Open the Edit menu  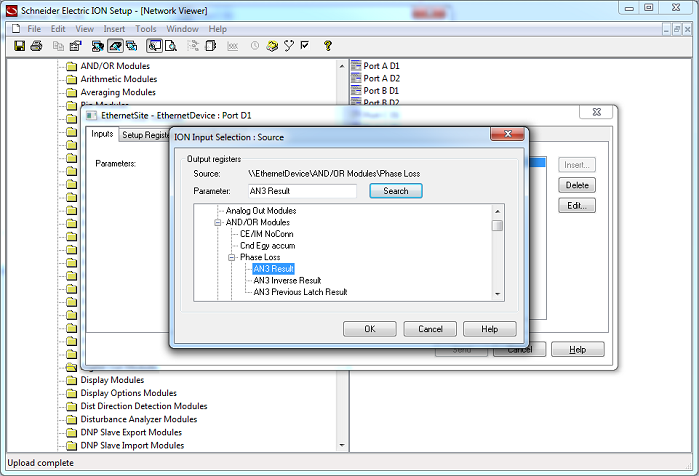click(x=58, y=29)
